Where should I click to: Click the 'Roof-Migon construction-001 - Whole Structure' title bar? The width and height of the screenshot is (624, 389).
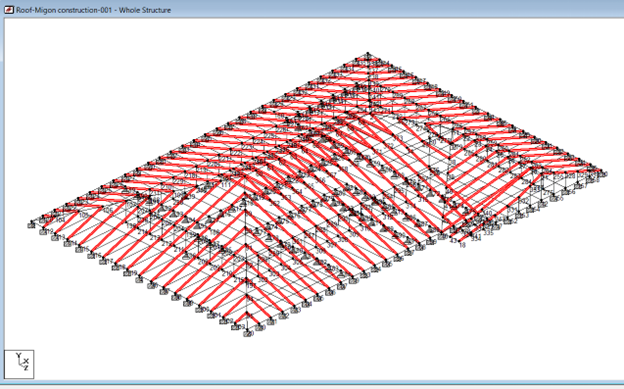click(94, 10)
